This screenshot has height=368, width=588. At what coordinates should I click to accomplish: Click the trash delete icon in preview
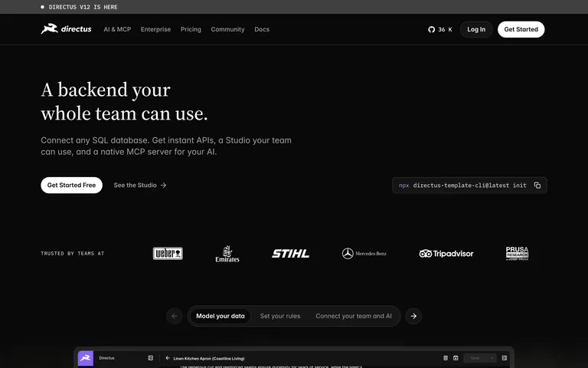coord(446,358)
